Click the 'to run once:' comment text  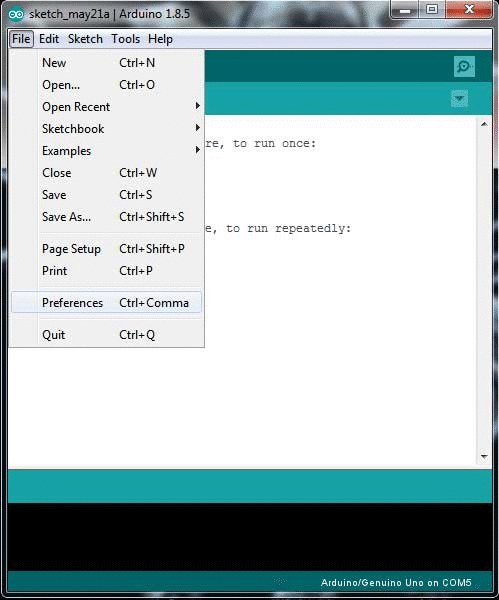pos(274,144)
